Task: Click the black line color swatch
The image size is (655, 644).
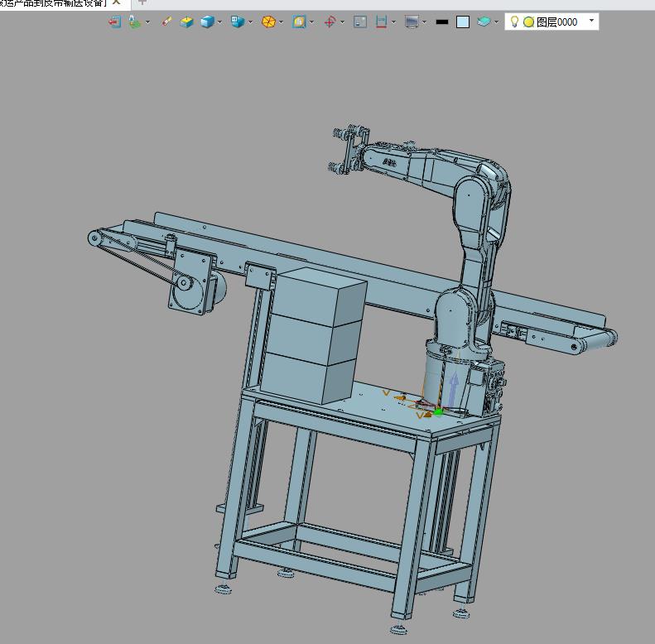Action: pos(442,22)
